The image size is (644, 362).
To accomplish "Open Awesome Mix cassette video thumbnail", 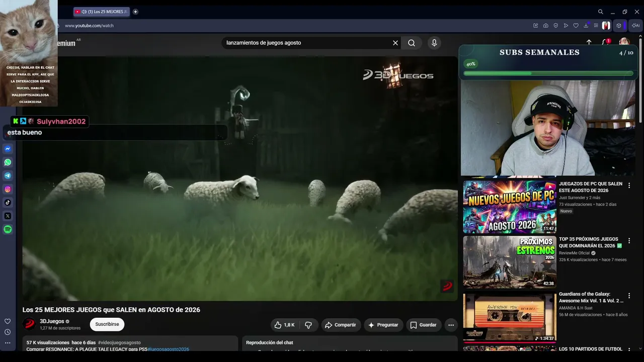I will 510,317.
